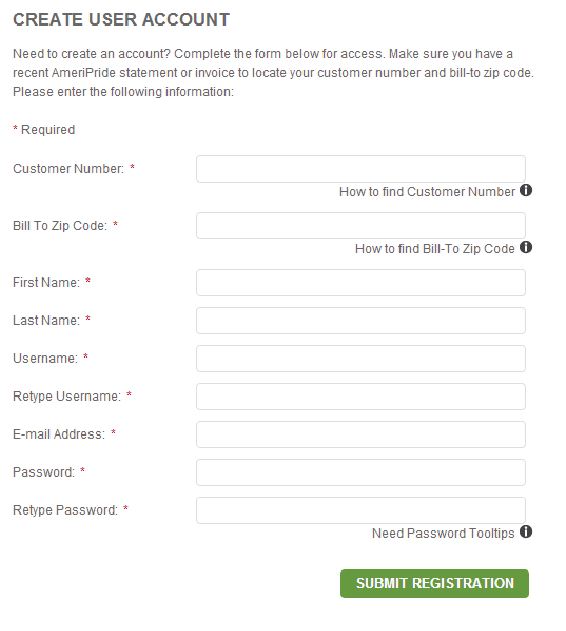This screenshot has width=566, height=631.
Task: Click the E-mail Address label text
Action: 59,434
